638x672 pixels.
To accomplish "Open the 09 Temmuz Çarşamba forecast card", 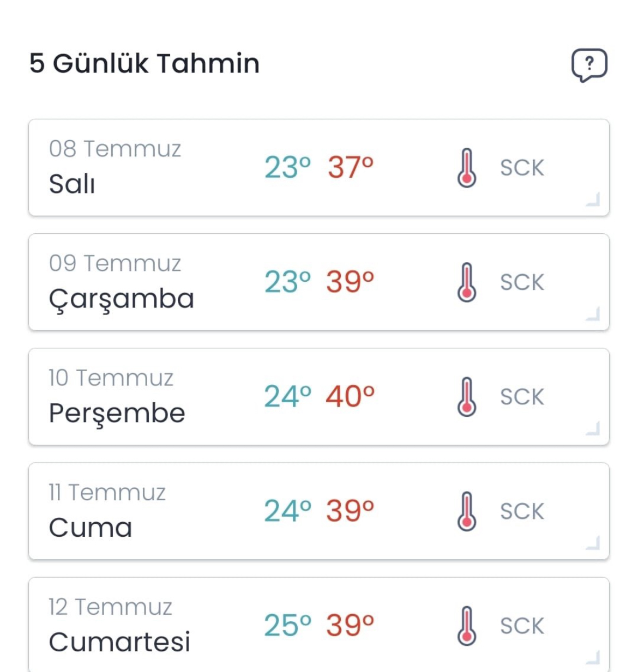I will tap(319, 282).
